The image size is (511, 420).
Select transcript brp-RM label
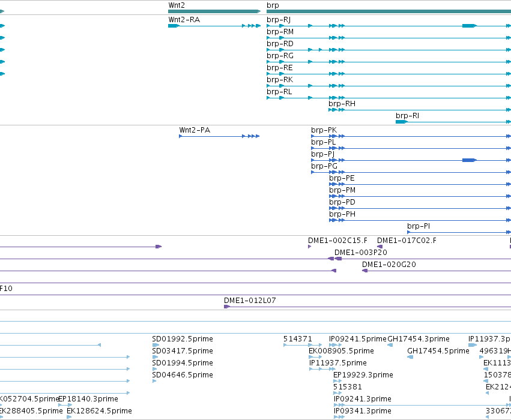click(x=280, y=32)
